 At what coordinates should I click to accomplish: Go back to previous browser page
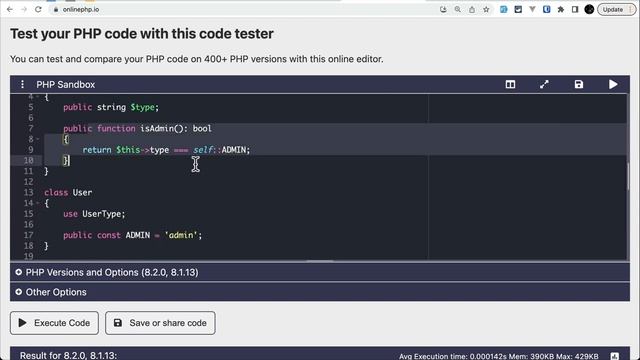10,9
